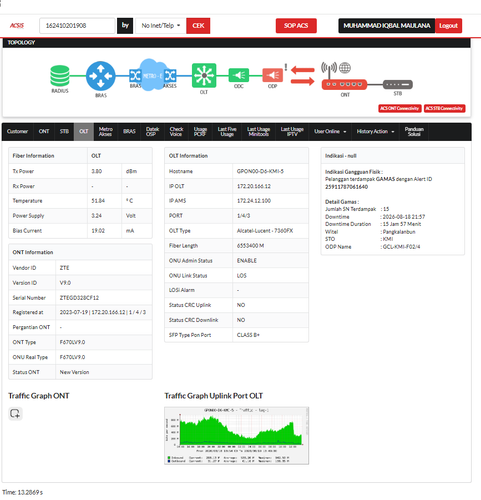Click Serial Number value ZTEGD328CF12
The width and height of the screenshot is (481, 500).
point(79,298)
